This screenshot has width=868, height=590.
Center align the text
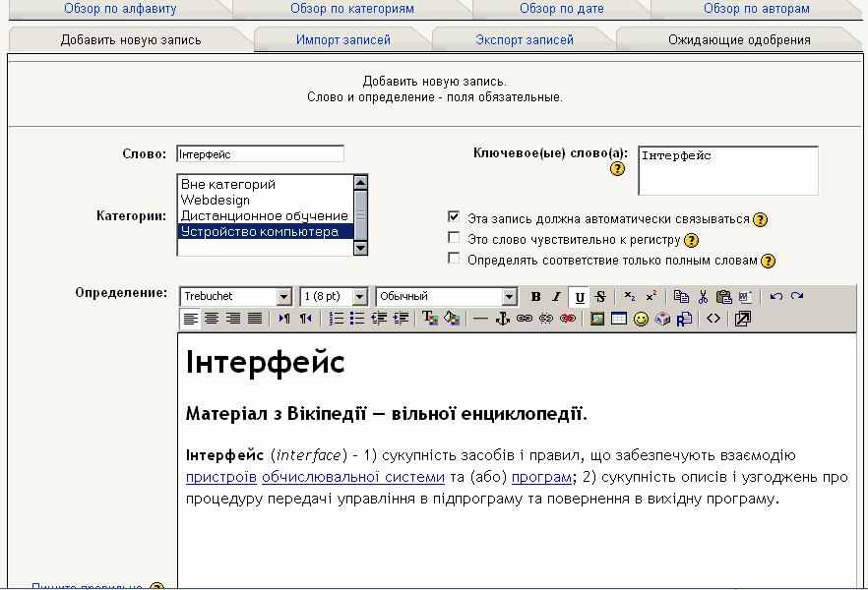pos(212,319)
